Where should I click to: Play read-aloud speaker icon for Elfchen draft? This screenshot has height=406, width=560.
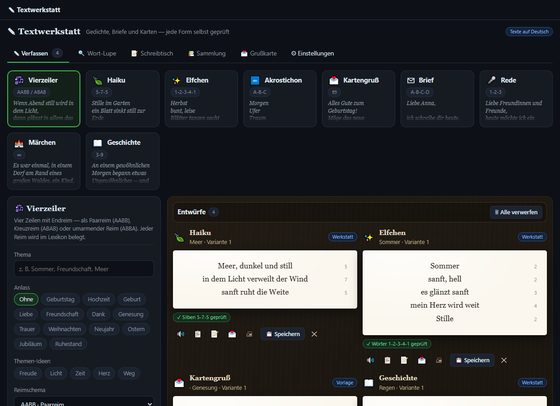pyautogui.click(x=370, y=360)
